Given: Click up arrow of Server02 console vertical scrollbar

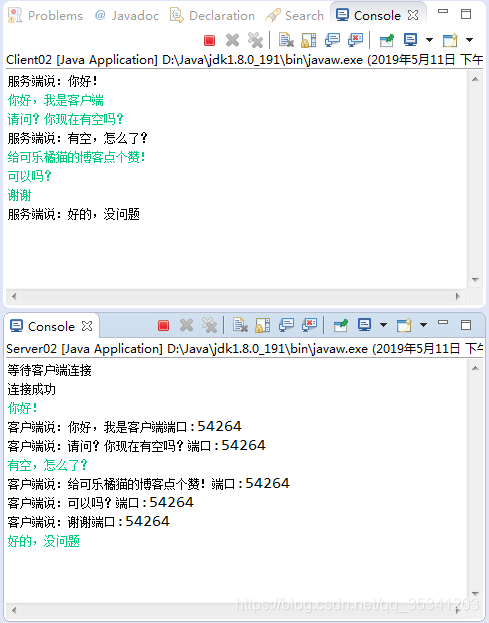Looking at the screenshot, I should (x=475, y=368).
